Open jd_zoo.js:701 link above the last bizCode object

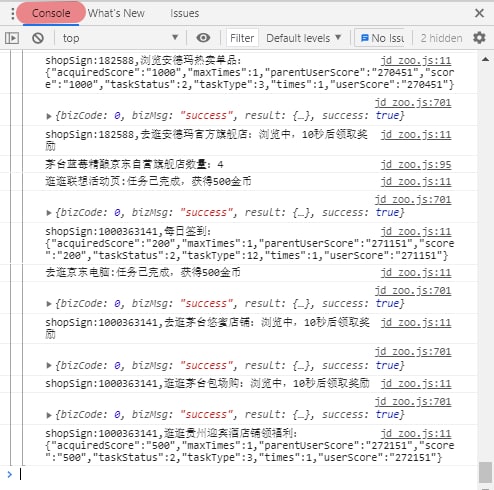pyautogui.click(x=413, y=401)
